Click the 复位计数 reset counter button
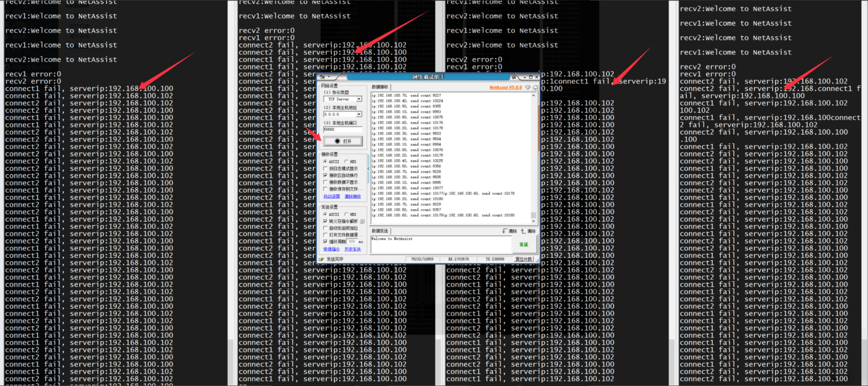 coord(524,259)
